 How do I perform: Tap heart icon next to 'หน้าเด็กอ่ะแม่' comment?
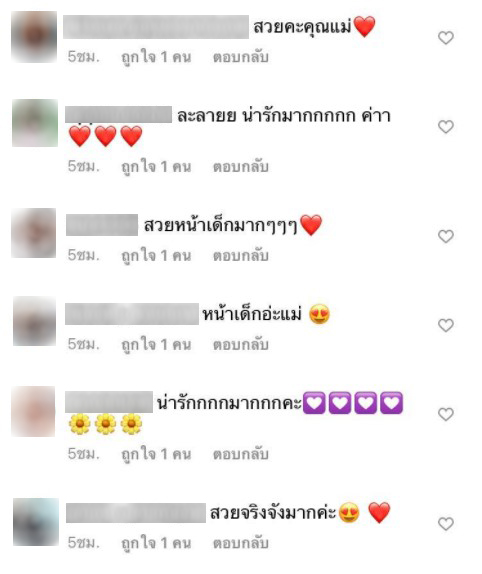[x=445, y=325]
